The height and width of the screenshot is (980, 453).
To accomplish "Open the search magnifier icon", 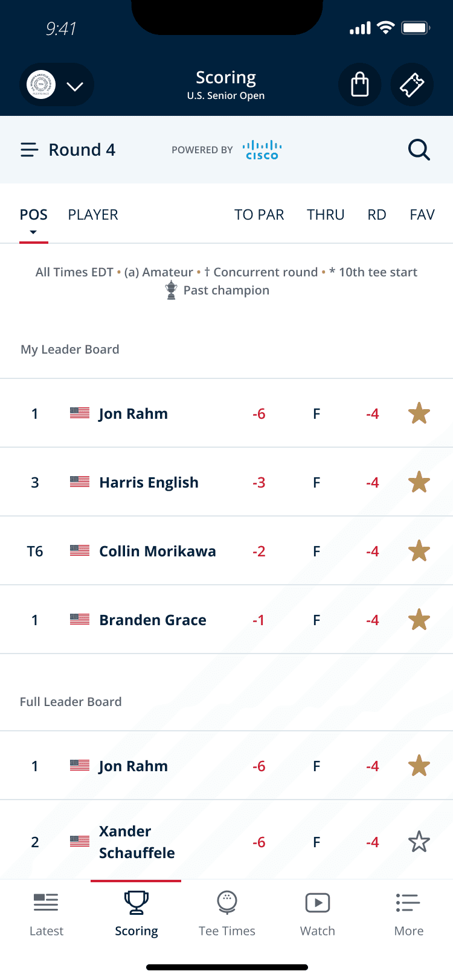I will [x=419, y=150].
